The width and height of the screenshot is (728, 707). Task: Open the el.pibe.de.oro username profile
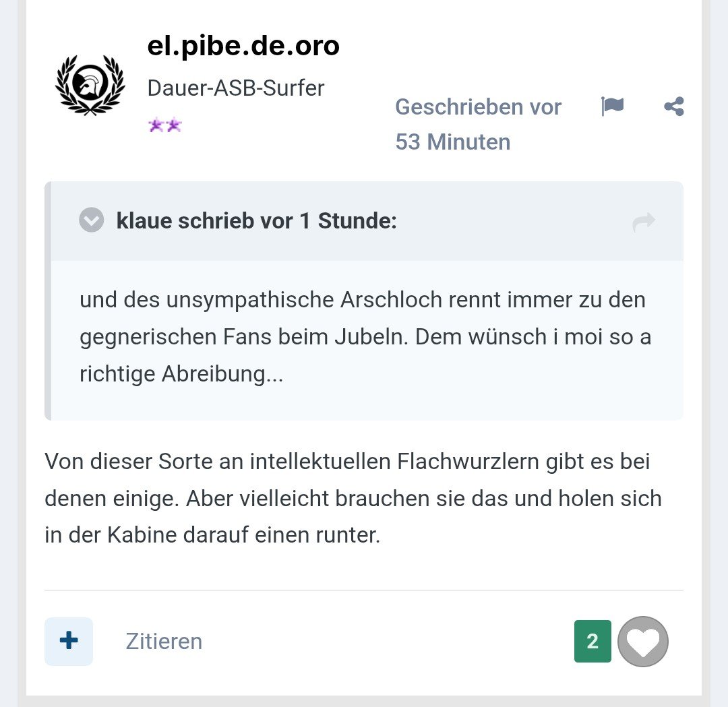[243, 47]
